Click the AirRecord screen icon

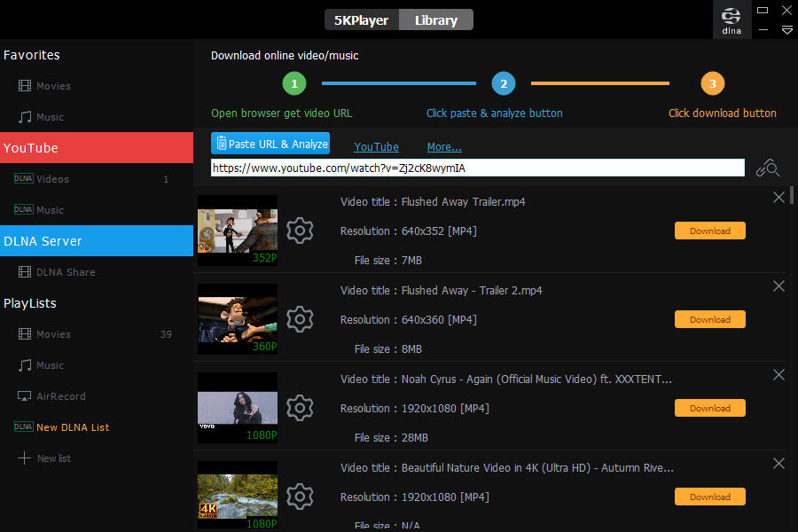click(24, 396)
